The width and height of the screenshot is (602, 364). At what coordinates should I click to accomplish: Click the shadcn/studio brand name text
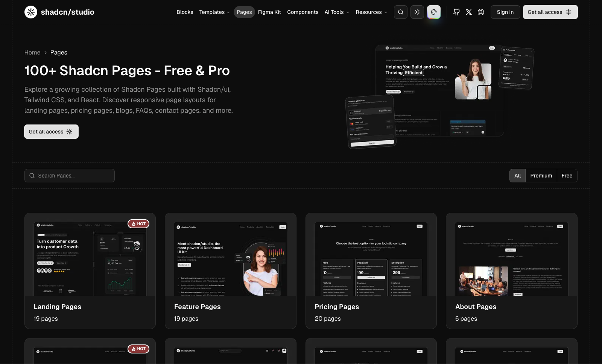(68, 12)
